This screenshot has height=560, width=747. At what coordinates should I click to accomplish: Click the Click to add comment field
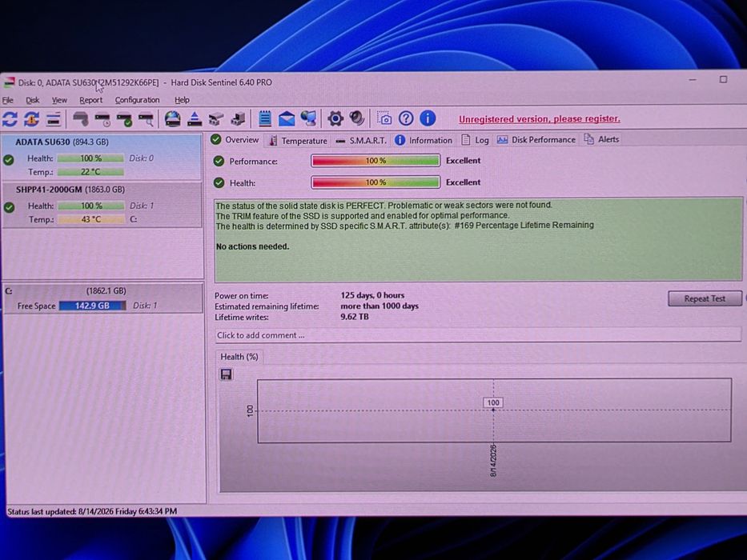[x=478, y=335]
